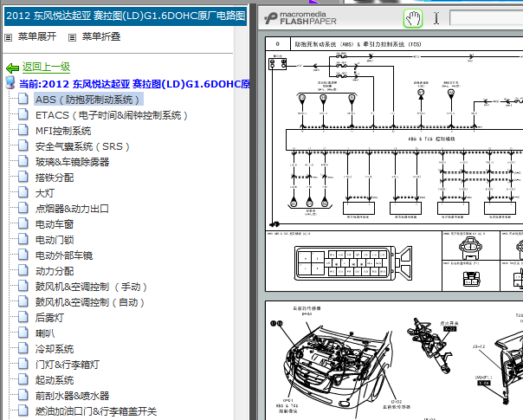The width and height of the screenshot is (523, 420).
Task: Open the 搭铁分配 item
Action: pyautogui.click(x=55, y=178)
